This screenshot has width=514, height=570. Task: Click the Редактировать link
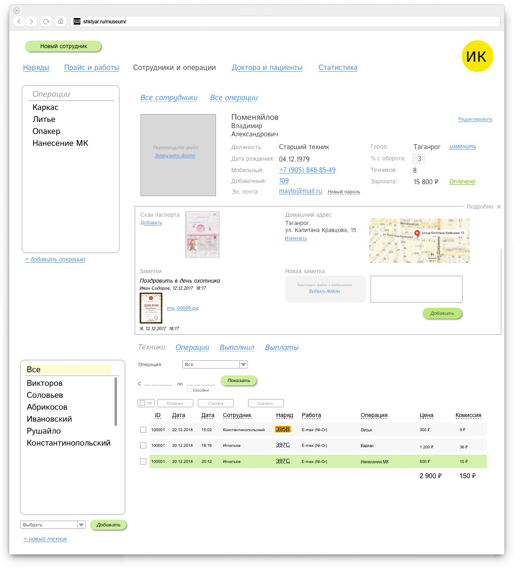pos(475,119)
